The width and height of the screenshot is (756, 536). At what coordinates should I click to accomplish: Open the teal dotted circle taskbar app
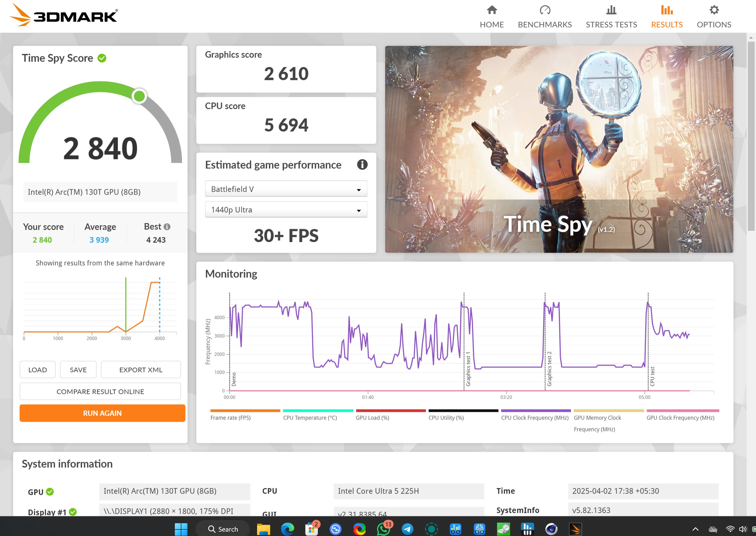click(431, 529)
